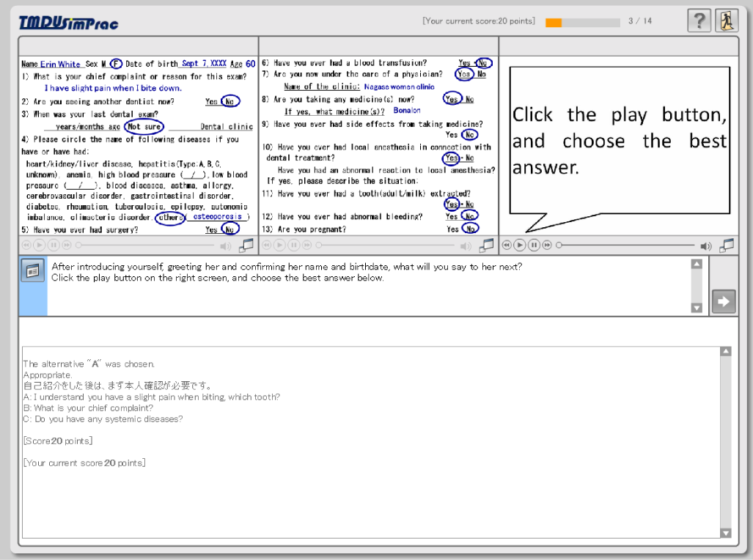Pause the right panel audio
Screen dimensions: 753x560
[x=534, y=246]
